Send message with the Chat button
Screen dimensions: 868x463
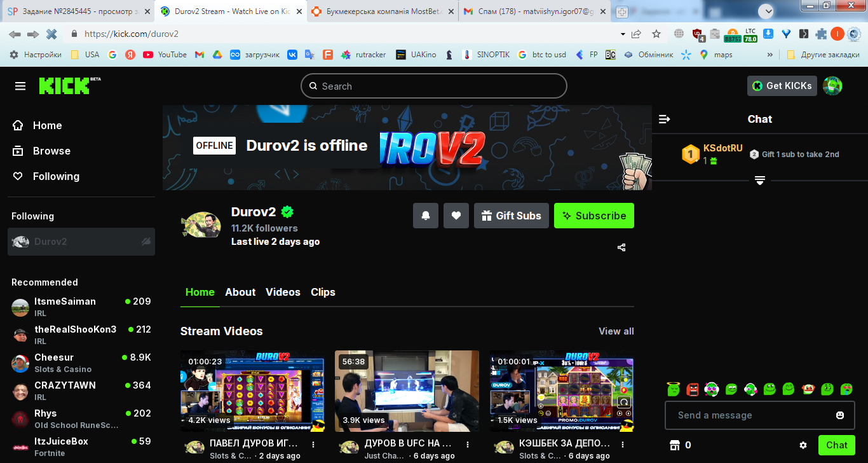point(836,445)
